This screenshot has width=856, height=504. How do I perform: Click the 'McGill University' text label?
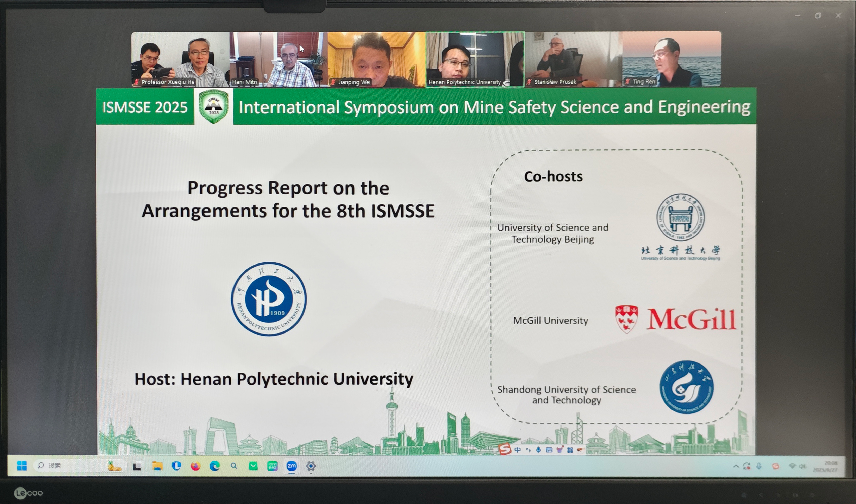(550, 321)
